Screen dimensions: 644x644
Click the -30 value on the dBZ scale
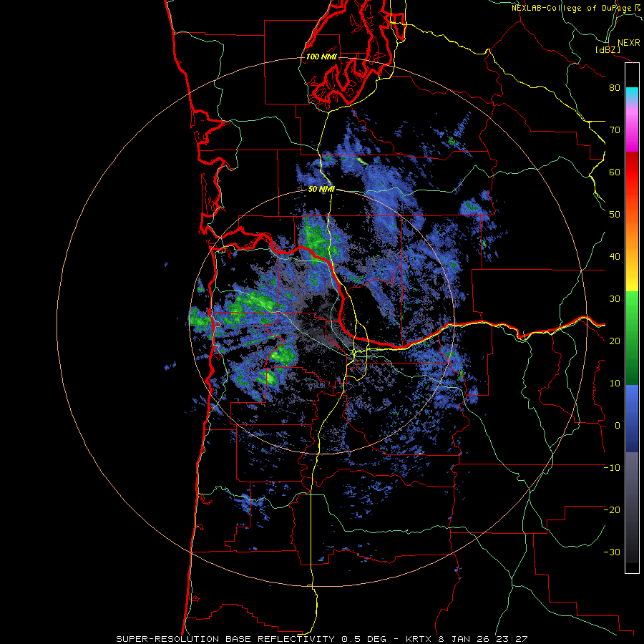(612, 552)
